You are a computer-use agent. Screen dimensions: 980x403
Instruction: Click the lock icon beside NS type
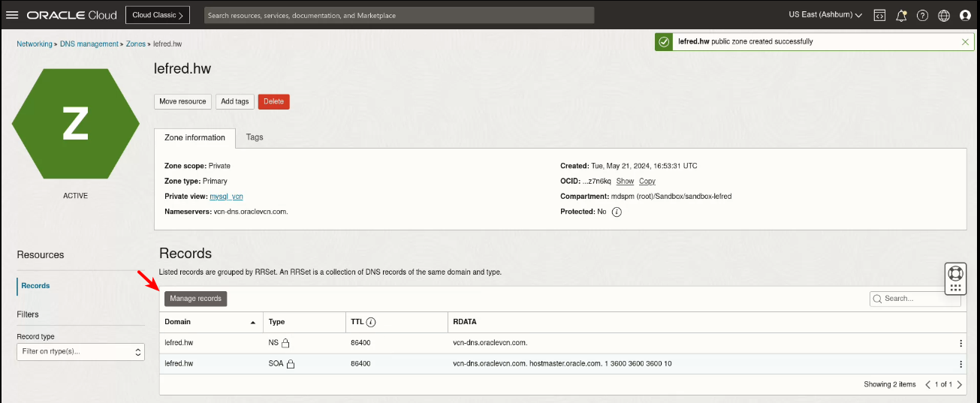click(x=285, y=343)
